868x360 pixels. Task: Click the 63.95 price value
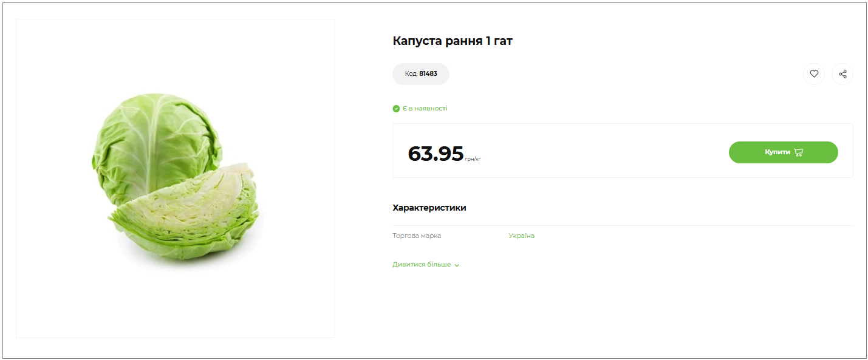pyautogui.click(x=436, y=154)
